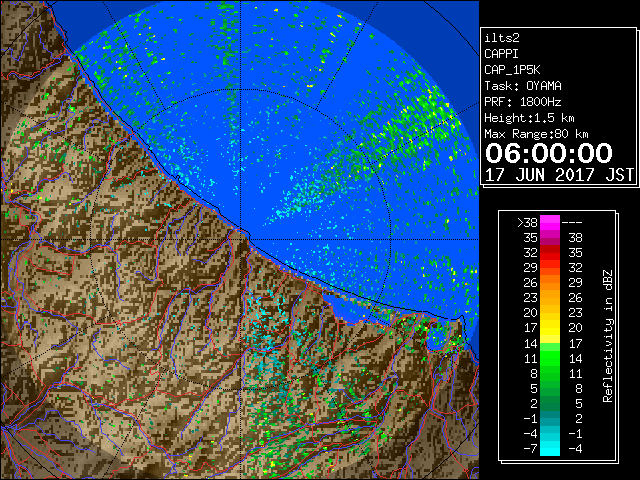Click the '17 JUN 2017 JST' date
This screenshot has width=640, height=480.
point(560,175)
